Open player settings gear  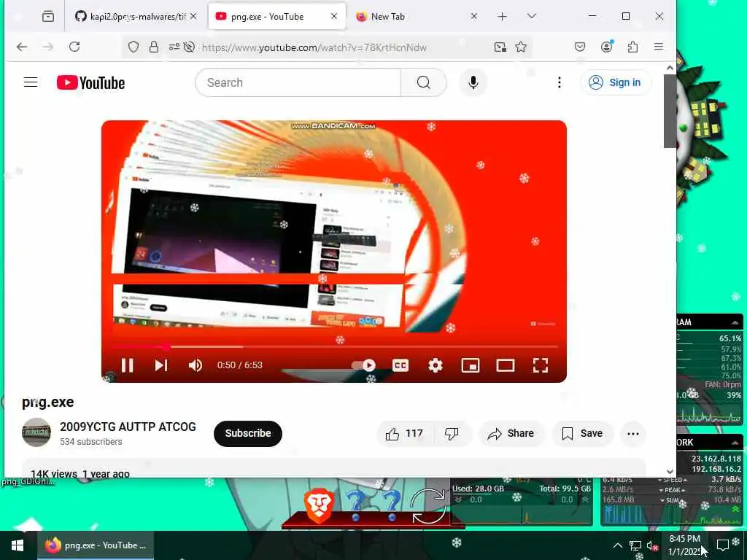435,365
